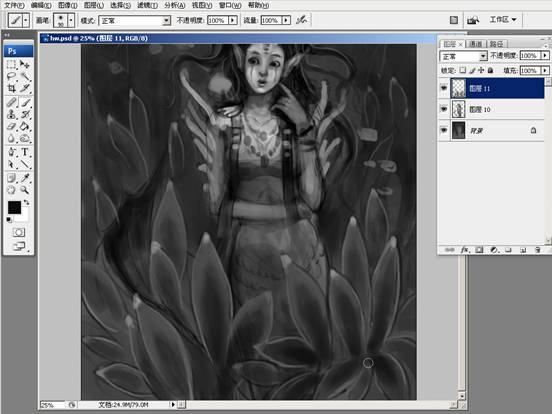Open the 文件(F) menu
Image resolution: width=552 pixels, height=414 pixels.
pos(14,5)
